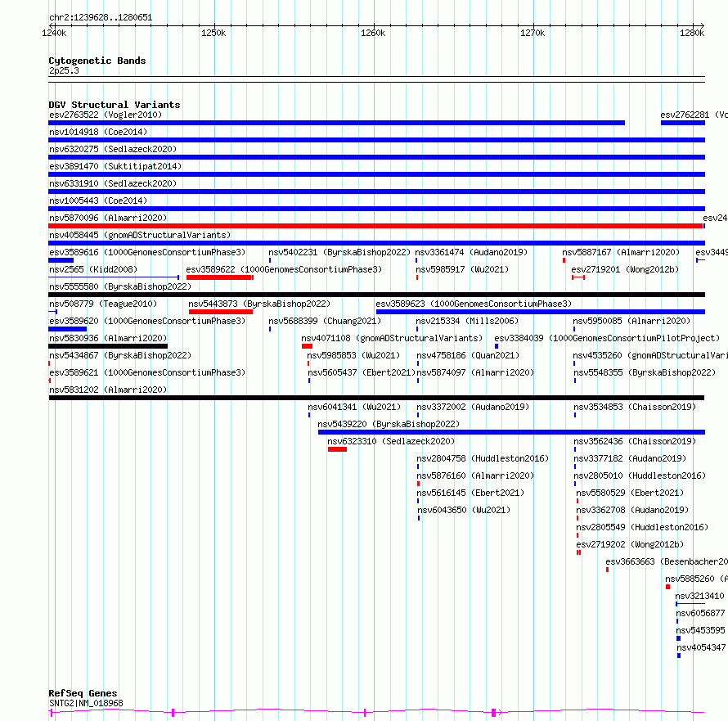Viewport: 728px width, 721px height.
Task: Click red bar under nsv6323310 (Sedlazeck2020)
Action: coord(337,449)
